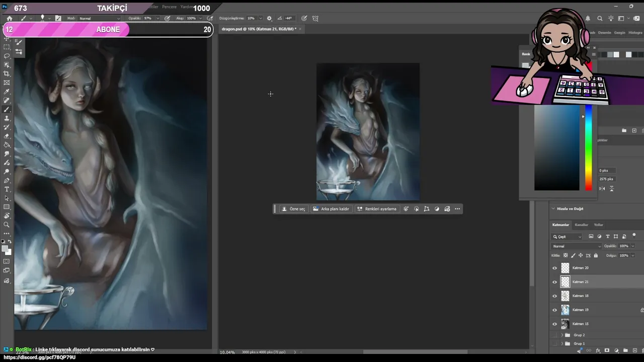Open the Pencere menu

pyautogui.click(x=169, y=7)
